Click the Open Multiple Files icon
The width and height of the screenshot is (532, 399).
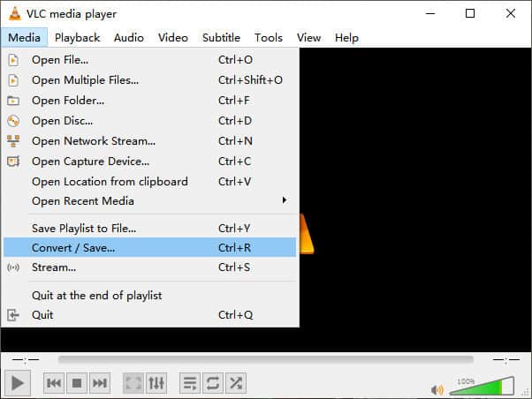click(13, 80)
